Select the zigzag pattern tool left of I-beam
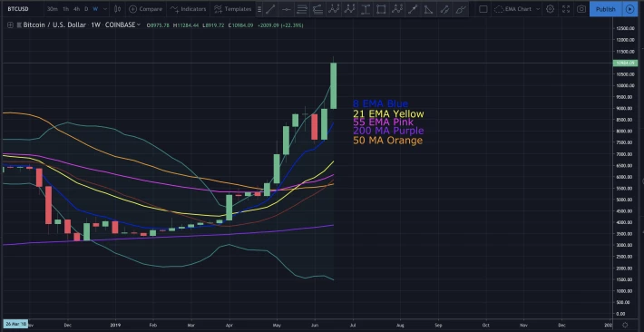The image size is (644, 332). tap(349, 9)
